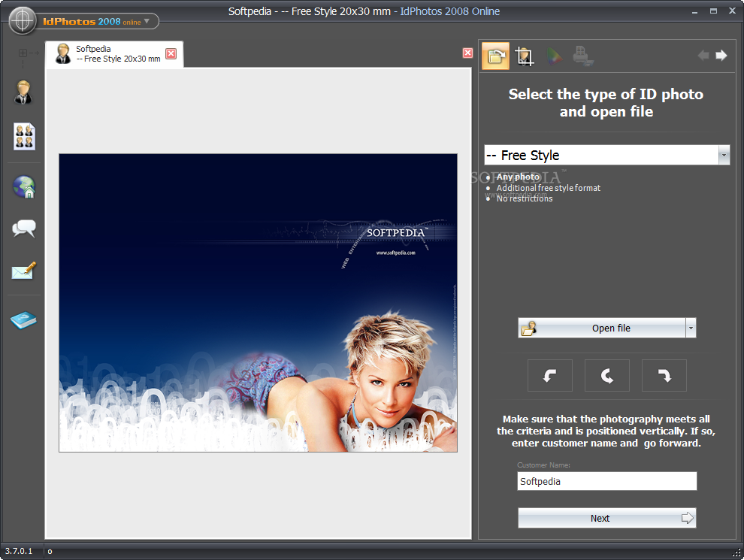The image size is (744, 560).
Task: Open the blue help book icon
Action: (x=24, y=320)
